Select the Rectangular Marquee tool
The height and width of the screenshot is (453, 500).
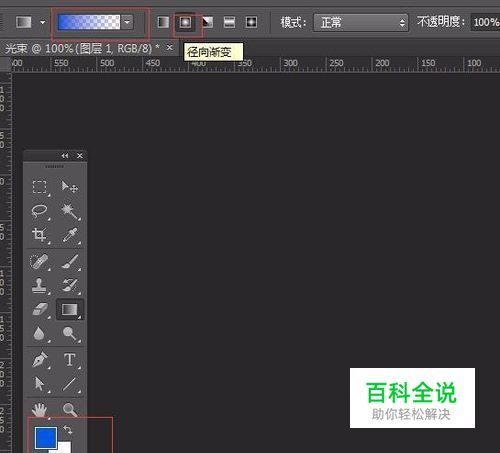[x=39, y=187]
